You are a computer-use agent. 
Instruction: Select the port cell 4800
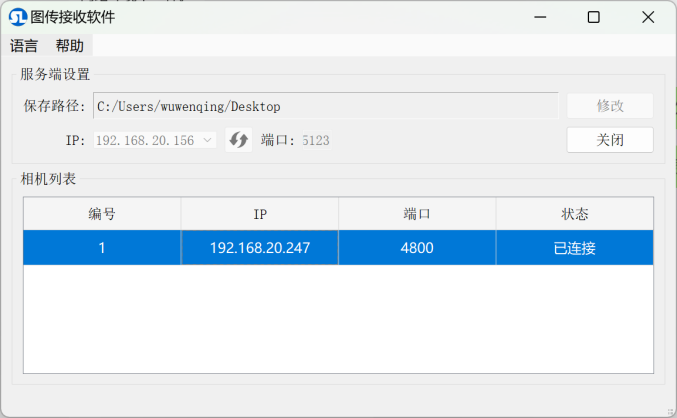point(417,247)
